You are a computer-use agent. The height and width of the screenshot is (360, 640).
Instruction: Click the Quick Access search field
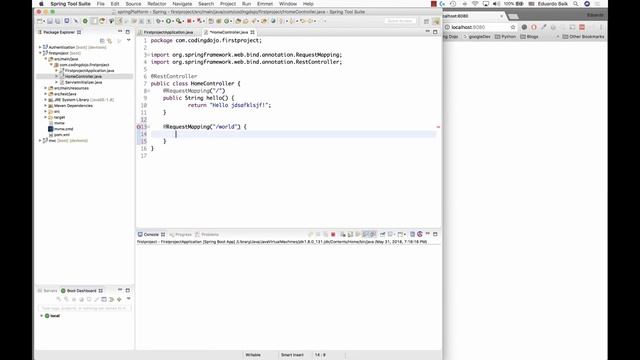[x=400, y=21]
